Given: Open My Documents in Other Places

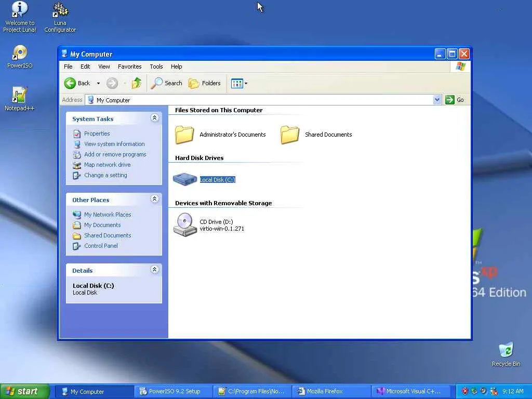Looking at the screenshot, I should [102, 225].
